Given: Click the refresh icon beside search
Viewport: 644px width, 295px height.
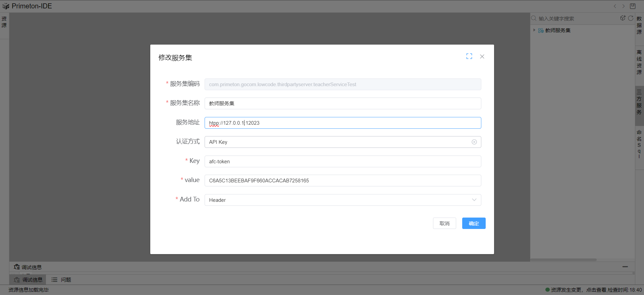Looking at the screenshot, I should 631,18.
